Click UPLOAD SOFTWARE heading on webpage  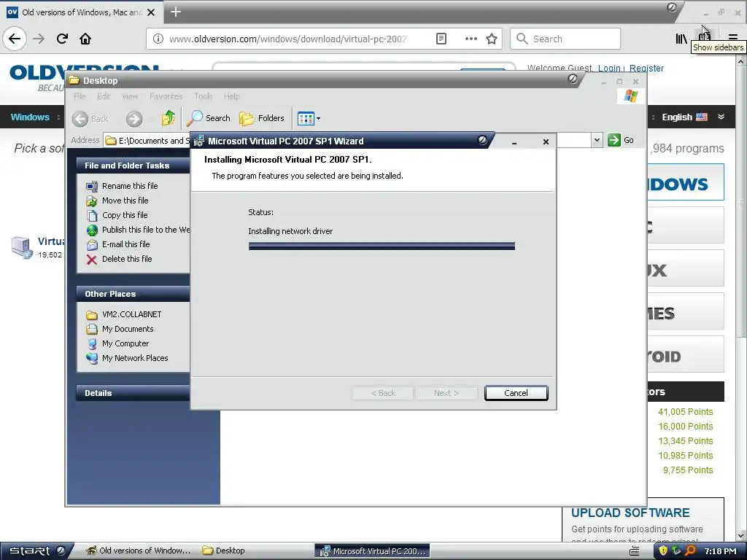coord(630,513)
